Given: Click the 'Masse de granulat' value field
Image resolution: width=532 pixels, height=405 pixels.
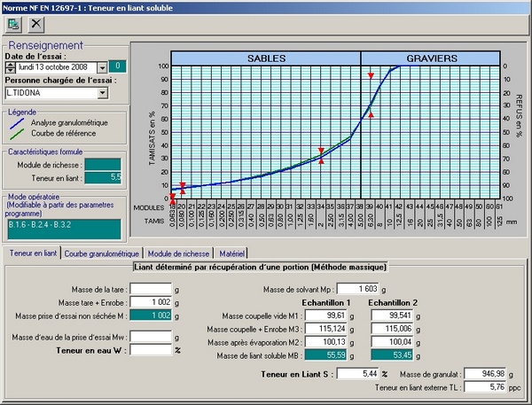Looking at the screenshot, I should [483, 374].
